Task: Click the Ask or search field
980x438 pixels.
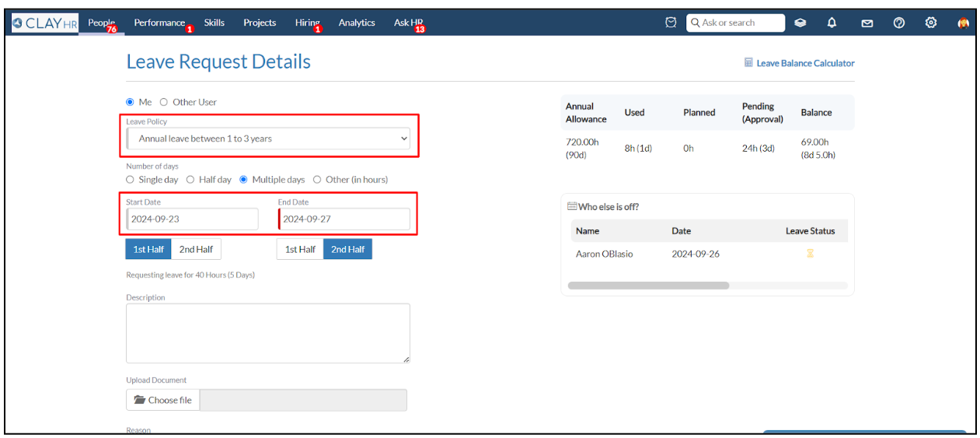Action: click(735, 23)
